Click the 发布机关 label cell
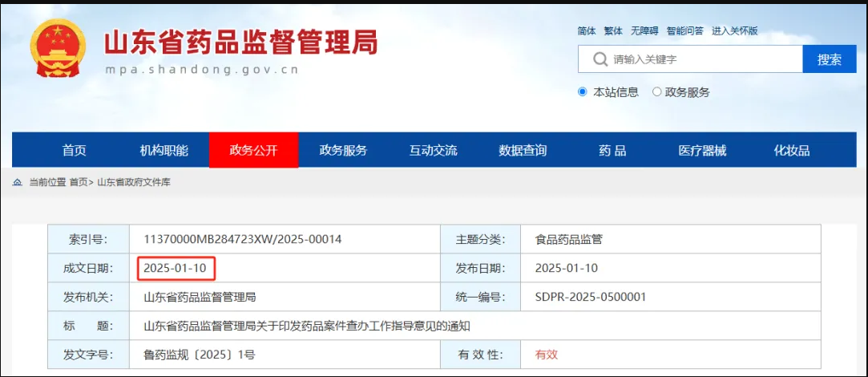868x377 pixels. pos(89,297)
